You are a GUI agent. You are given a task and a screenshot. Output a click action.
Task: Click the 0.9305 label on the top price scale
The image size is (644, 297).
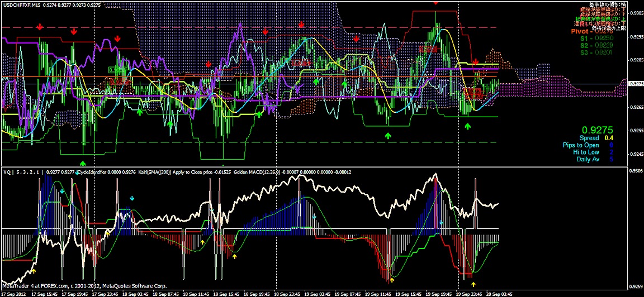click(x=636, y=13)
